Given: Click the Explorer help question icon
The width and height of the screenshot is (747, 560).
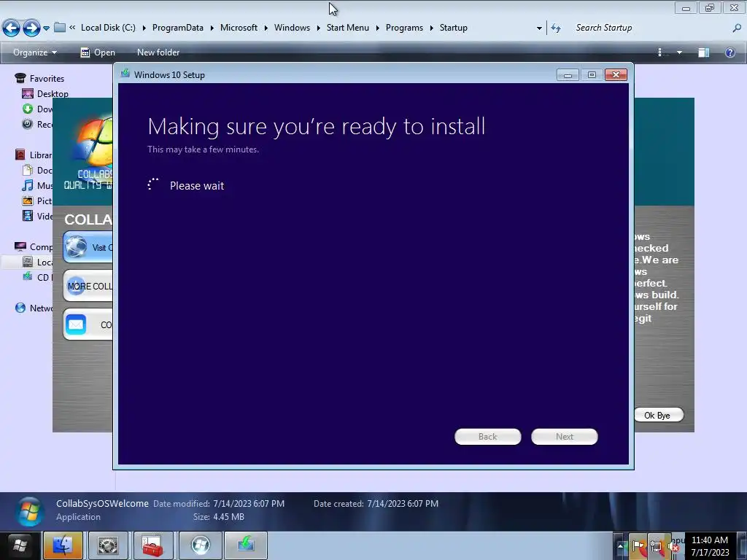Looking at the screenshot, I should click(729, 52).
